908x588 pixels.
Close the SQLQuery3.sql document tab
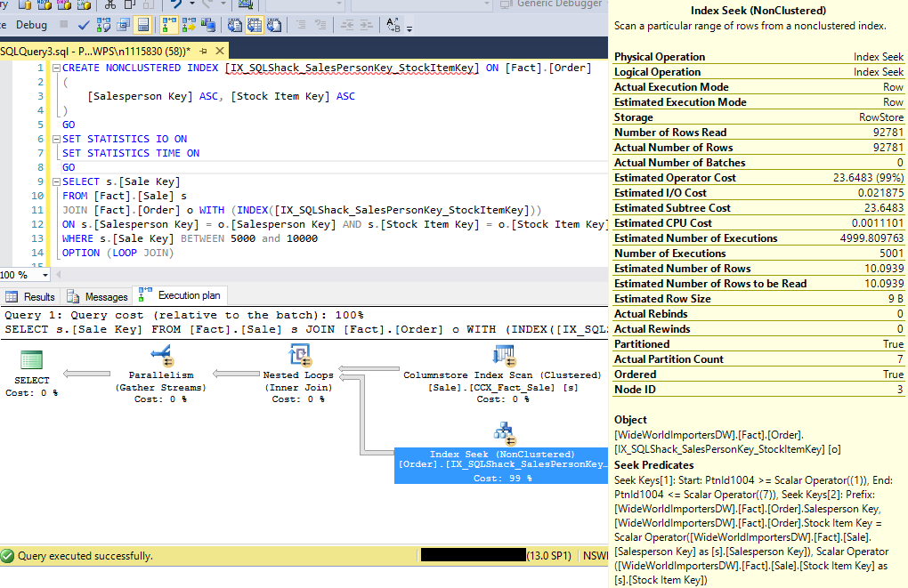pyautogui.click(x=219, y=51)
